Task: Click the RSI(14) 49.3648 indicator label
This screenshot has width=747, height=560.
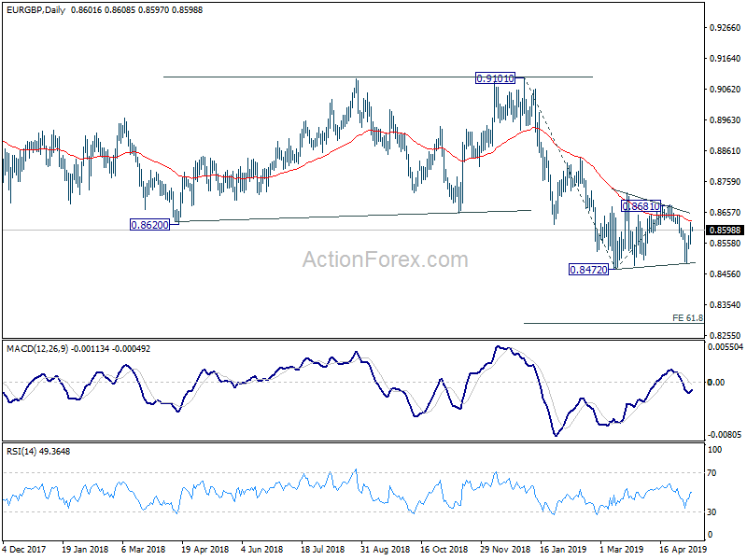Action: click(x=38, y=451)
